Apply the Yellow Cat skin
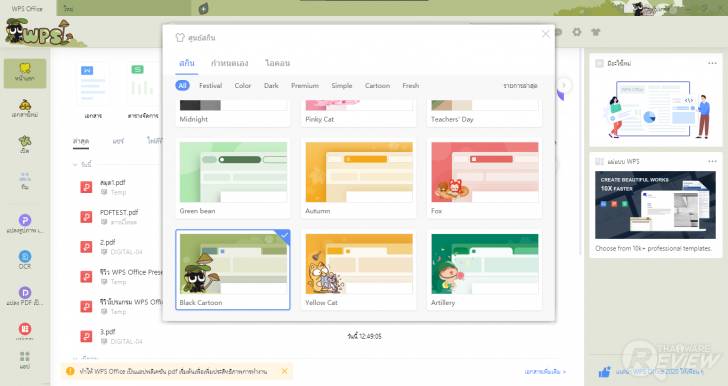 point(358,269)
